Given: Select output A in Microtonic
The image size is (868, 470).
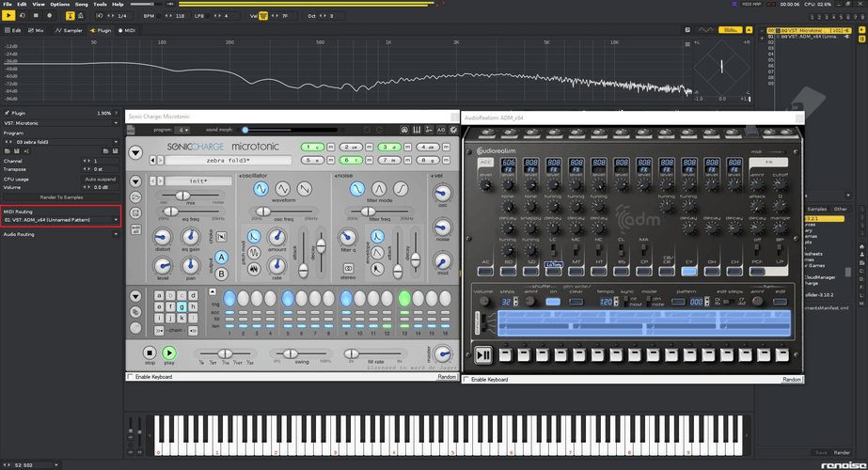Looking at the screenshot, I should [221, 258].
